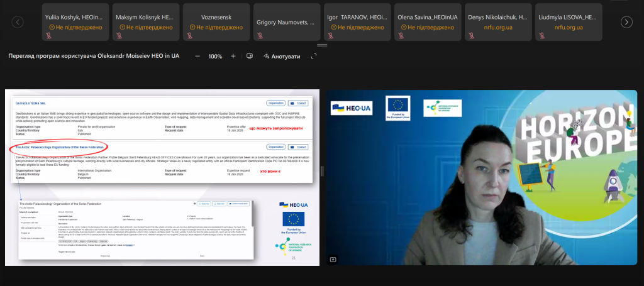The image size is (644, 286).
Task: Select Maksym Kolisnyk participant tile
Action: (x=144, y=22)
